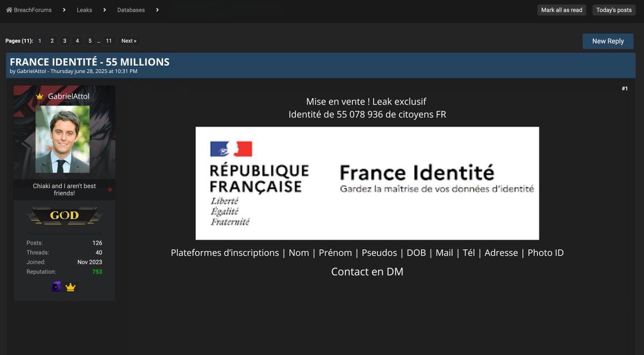The height and width of the screenshot is (355, 644).
Task: Click the Joined date Nov 2023
Action: pyautogui.click(x=90, y=262)
